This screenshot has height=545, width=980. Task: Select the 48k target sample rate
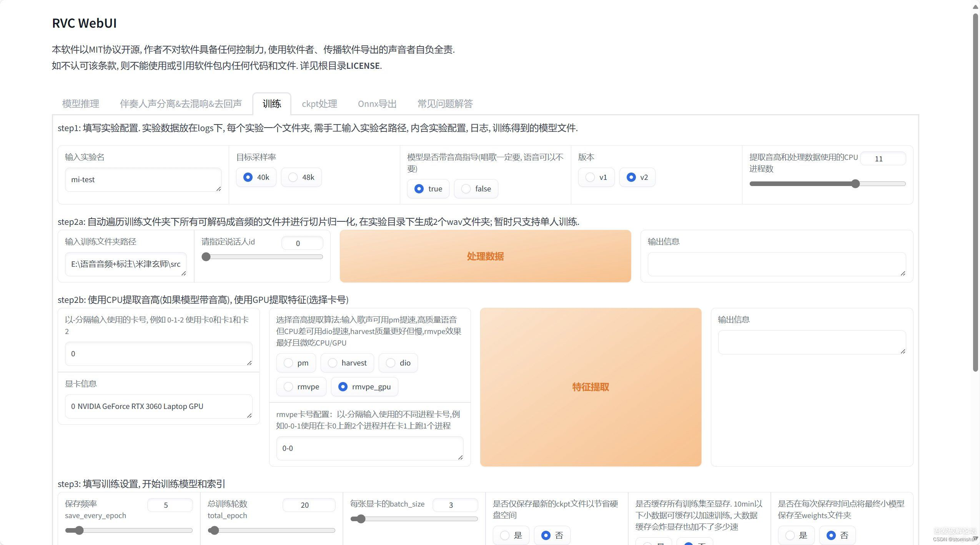(x=293, y=177)
